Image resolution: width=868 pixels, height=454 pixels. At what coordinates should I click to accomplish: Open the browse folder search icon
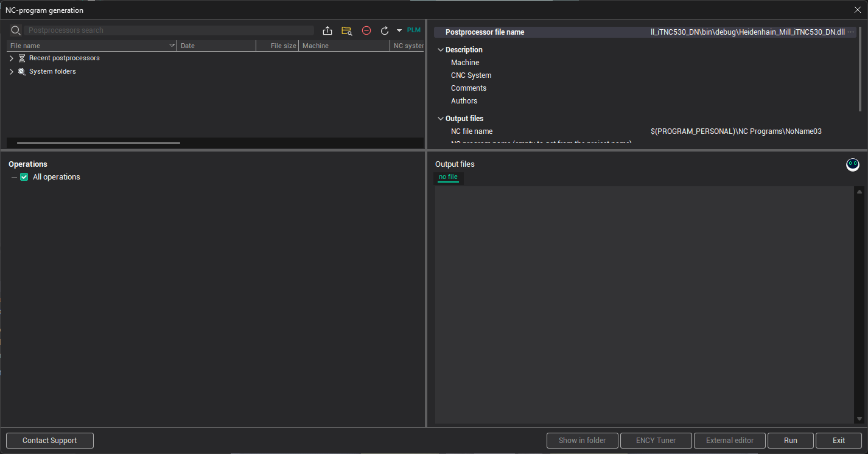pyautogui.click(x=347, y=30)
